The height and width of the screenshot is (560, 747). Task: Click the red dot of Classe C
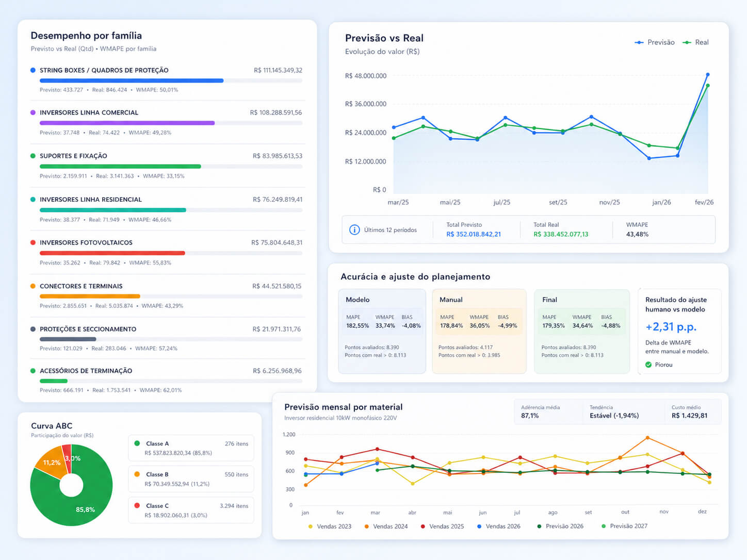click(x=137, y=506)
